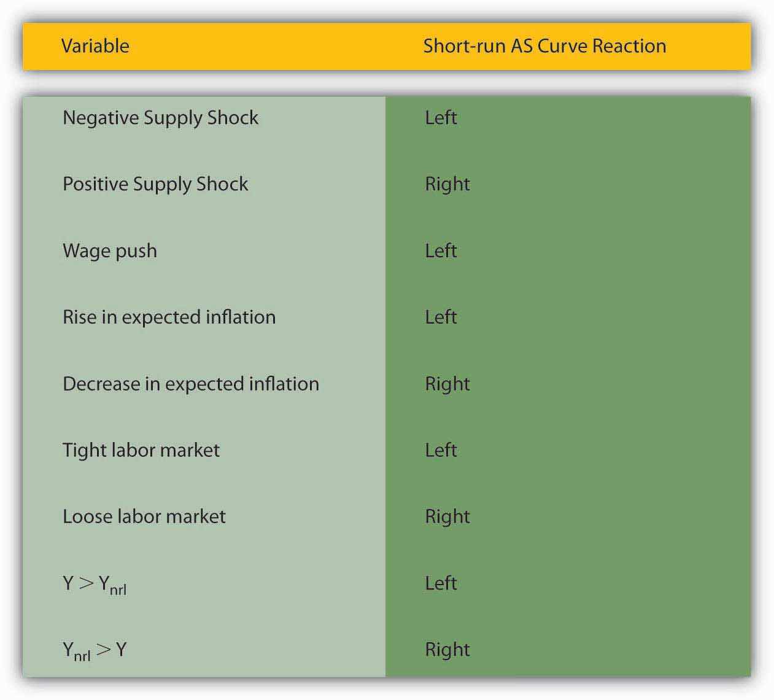Select the "Positive Supply Shock" row label
Image resolution: width=774 pixels, height=700 pixels.
click(x=155, y=184)
